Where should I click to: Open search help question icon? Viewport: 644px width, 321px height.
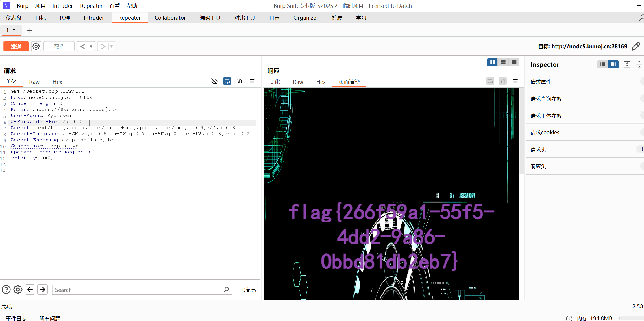6,290
